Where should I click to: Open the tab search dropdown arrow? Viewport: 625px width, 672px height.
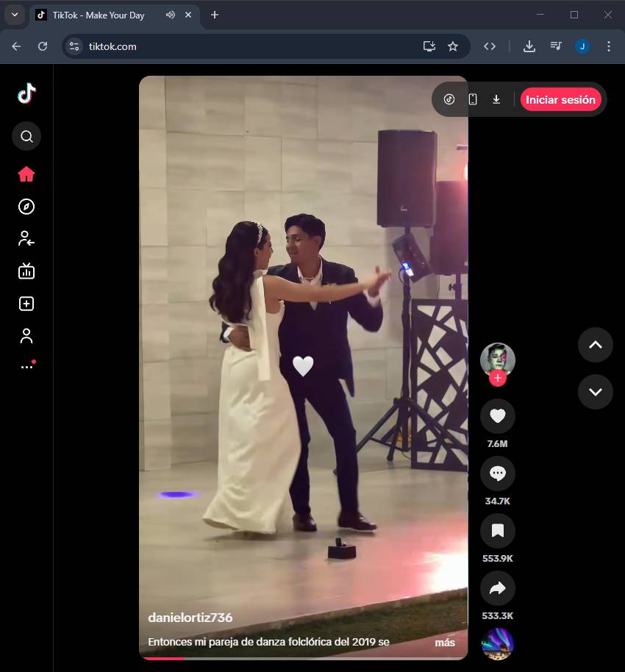(x=14, y=15)
